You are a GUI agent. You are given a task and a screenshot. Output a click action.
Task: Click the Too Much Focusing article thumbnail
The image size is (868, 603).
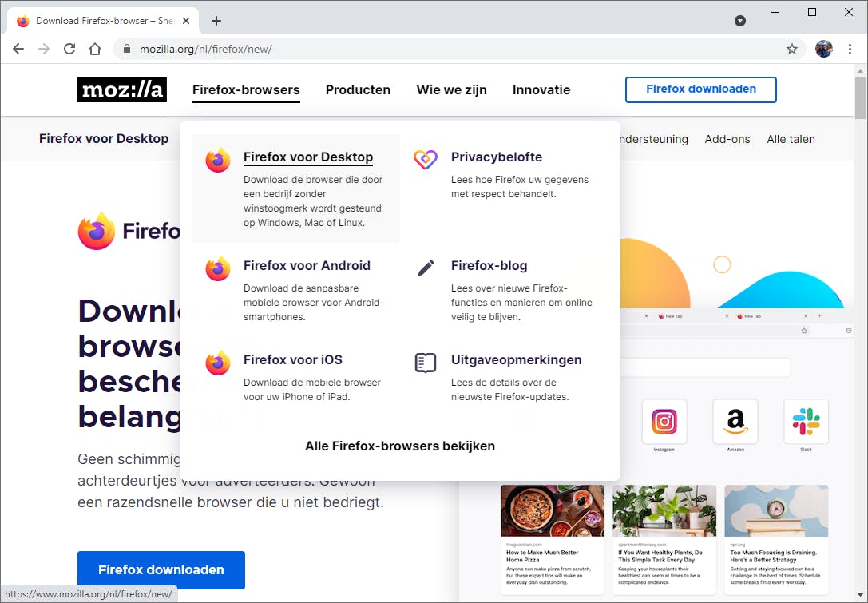[776, 510]
